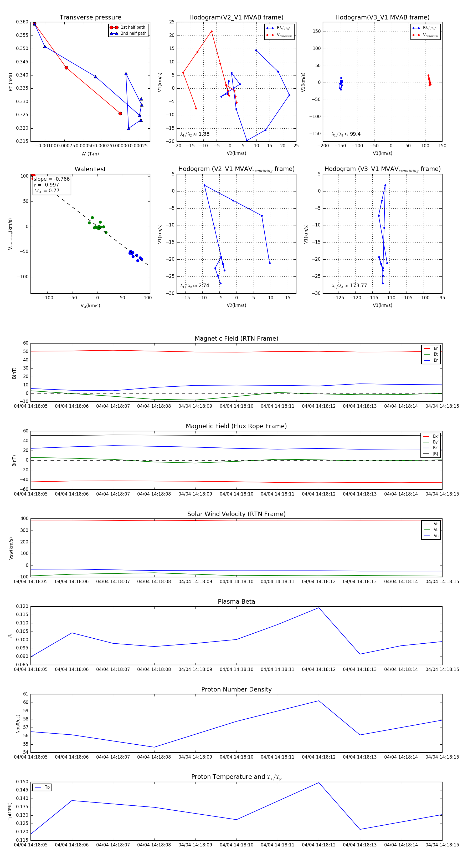Select the 'MA = 0.77' annotation
Viewport: 473px width, 868px height.
(47, 191)
